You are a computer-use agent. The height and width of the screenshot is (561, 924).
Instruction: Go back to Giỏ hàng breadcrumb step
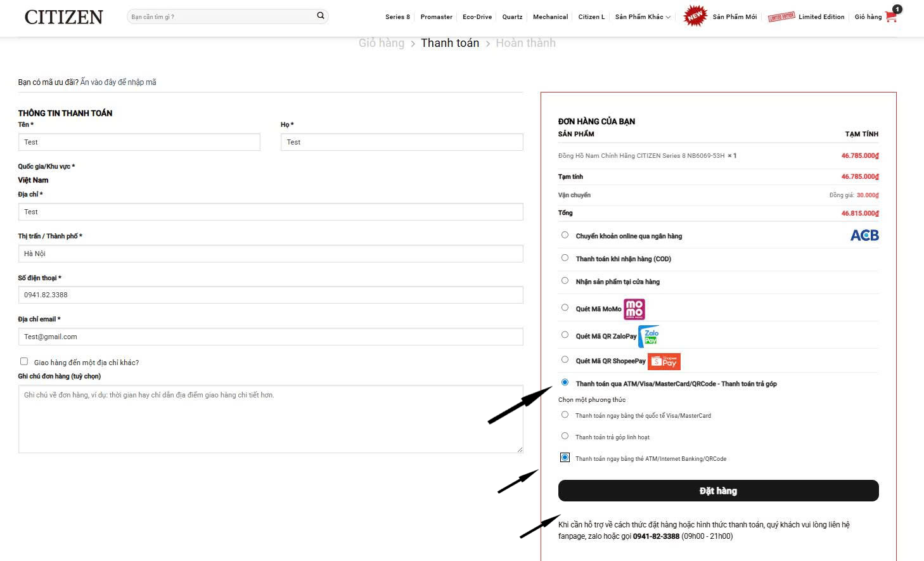point(381,43)
